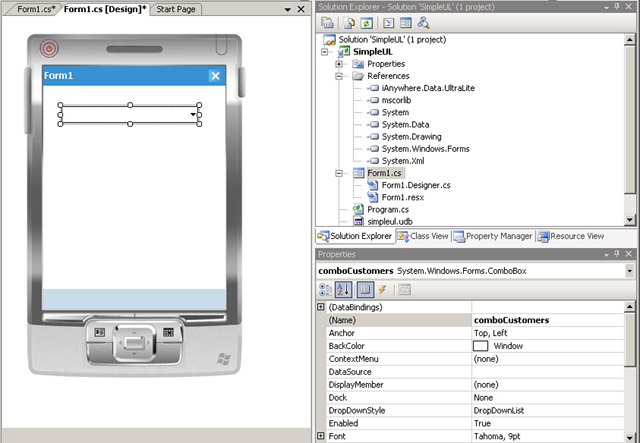Select the comboCustomers combo box on the form
Screen dimensions: 640x443
[x=130, y=114]
